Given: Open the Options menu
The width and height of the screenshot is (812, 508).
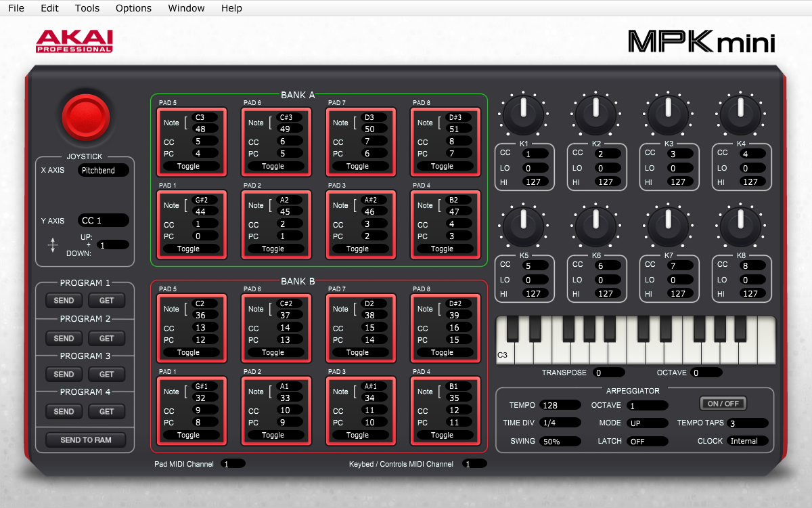Looking at the screenshot, I should (x=133, y=8).
